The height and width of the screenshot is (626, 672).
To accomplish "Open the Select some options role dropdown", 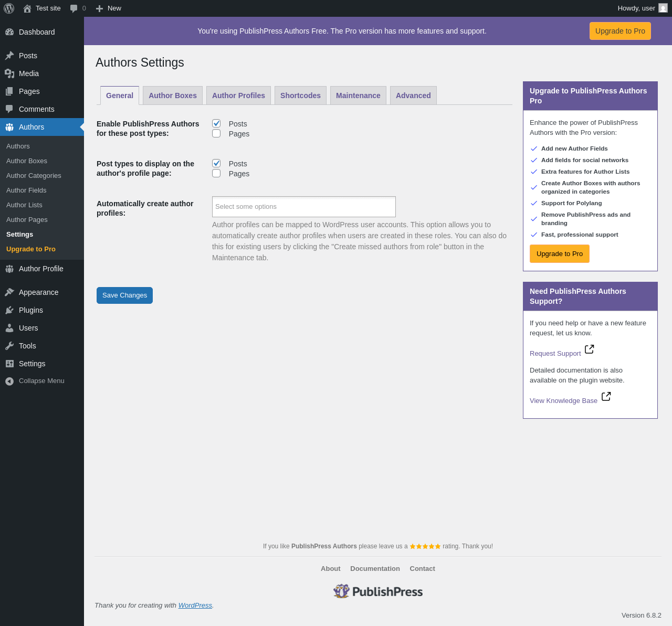I will click(x=304, y=207).
